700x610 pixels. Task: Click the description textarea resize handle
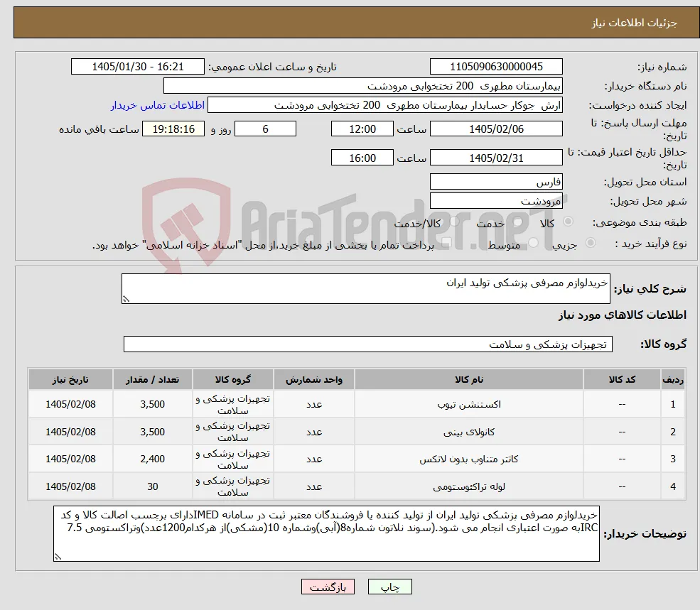click(126, 299)
